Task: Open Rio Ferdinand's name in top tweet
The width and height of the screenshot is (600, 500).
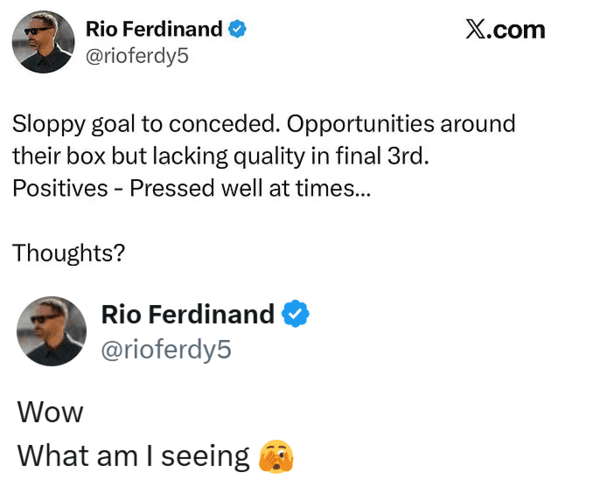Action: click(x=155, y=30)
